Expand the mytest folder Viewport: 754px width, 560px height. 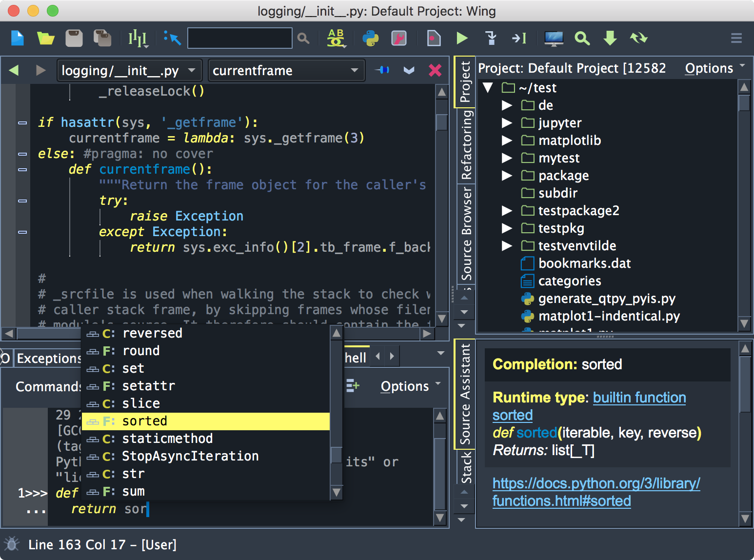pos(507,158)
